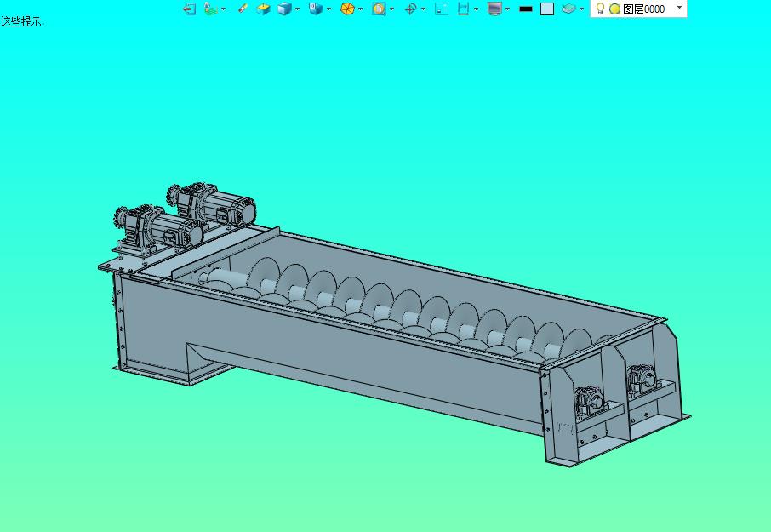
Task: Click the blue square viewport icon
Action: tap(442, 9)
